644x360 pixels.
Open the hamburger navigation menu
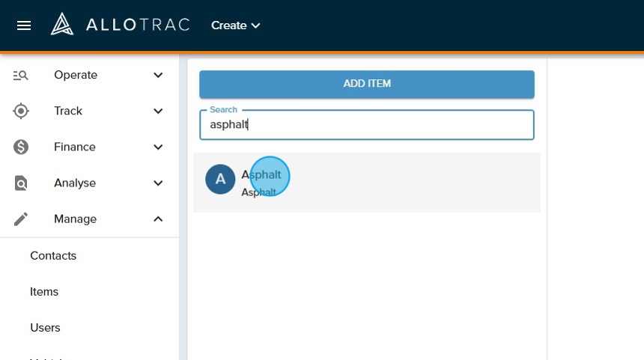[24, 25]
